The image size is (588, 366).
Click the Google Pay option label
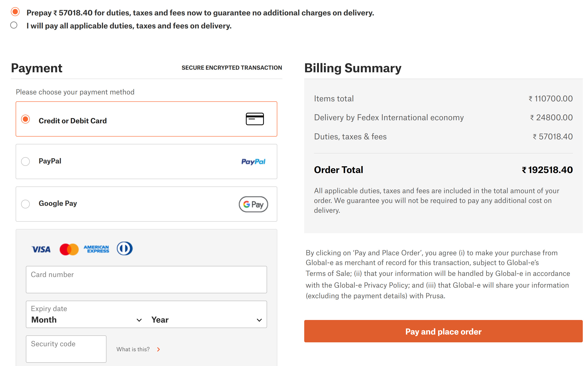click(58, 203)
